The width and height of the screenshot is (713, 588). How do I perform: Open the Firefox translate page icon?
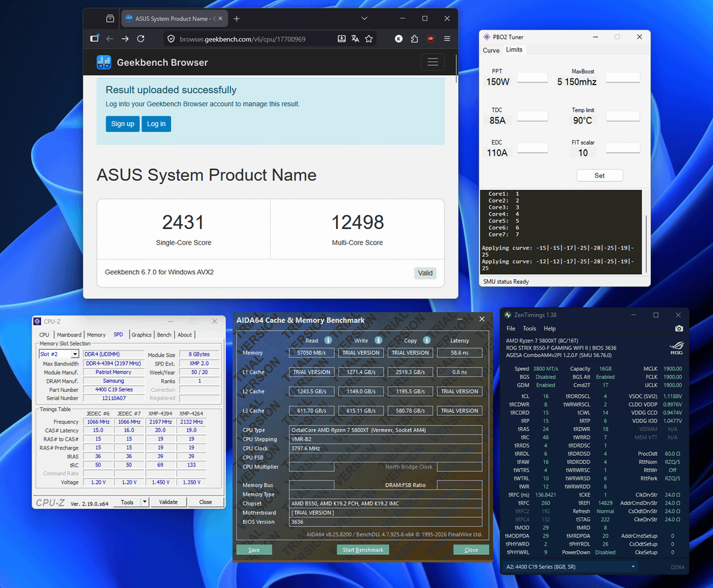(355, 39)
